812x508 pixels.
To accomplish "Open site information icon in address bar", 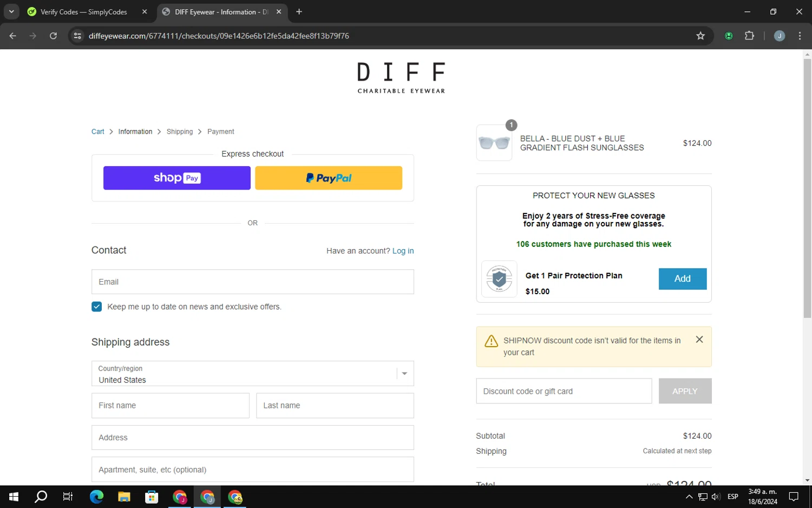I will click(77, 36).
